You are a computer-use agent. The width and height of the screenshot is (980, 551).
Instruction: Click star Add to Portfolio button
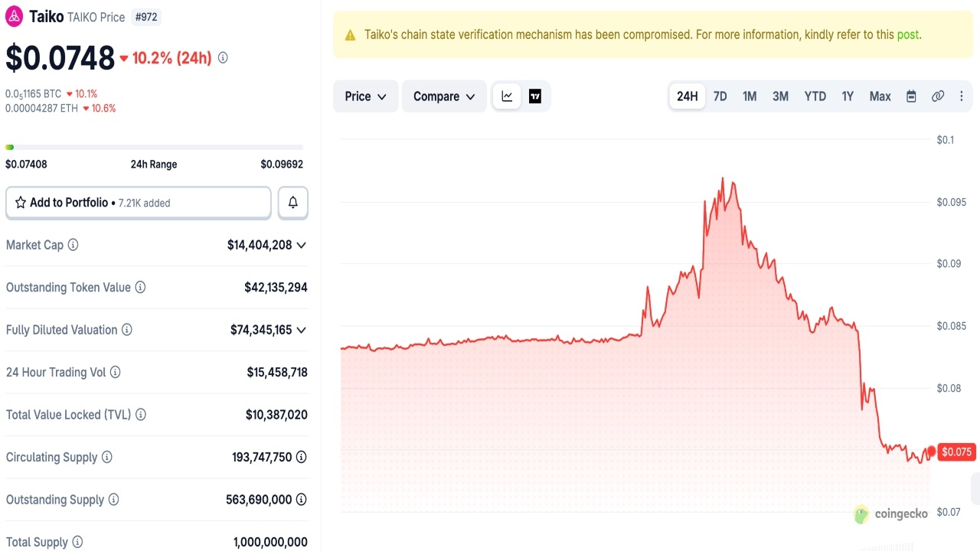[x=139, y=203]
